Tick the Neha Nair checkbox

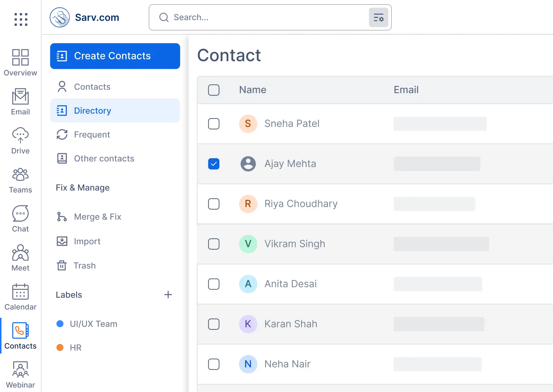click(x=214, y=364)
